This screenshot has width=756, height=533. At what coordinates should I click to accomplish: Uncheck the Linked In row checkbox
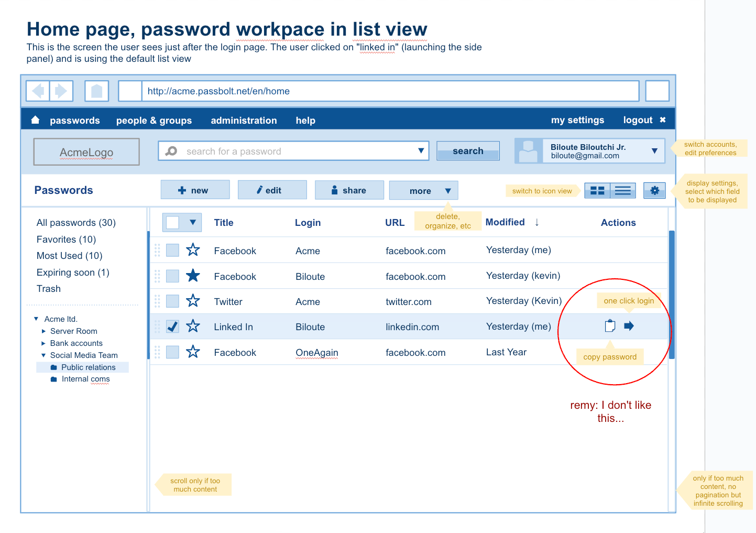pyautogui.click(x=172, y=326)
